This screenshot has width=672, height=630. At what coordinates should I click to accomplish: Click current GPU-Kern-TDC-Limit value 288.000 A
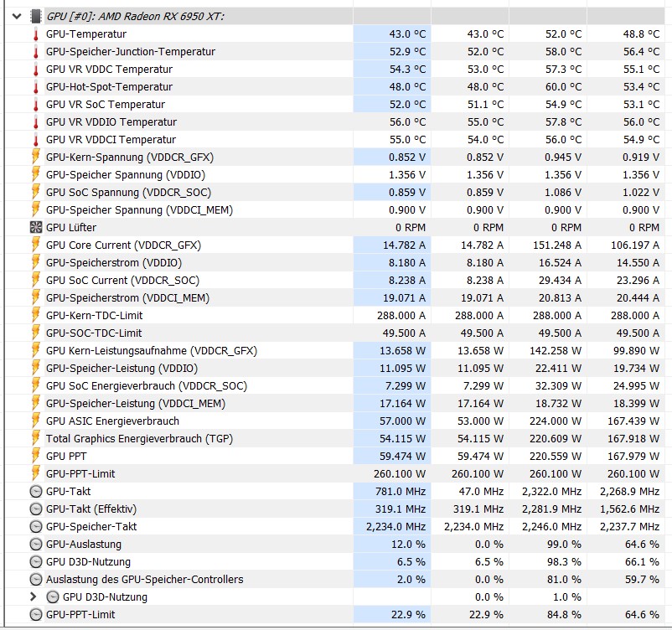tap(401, 315)
